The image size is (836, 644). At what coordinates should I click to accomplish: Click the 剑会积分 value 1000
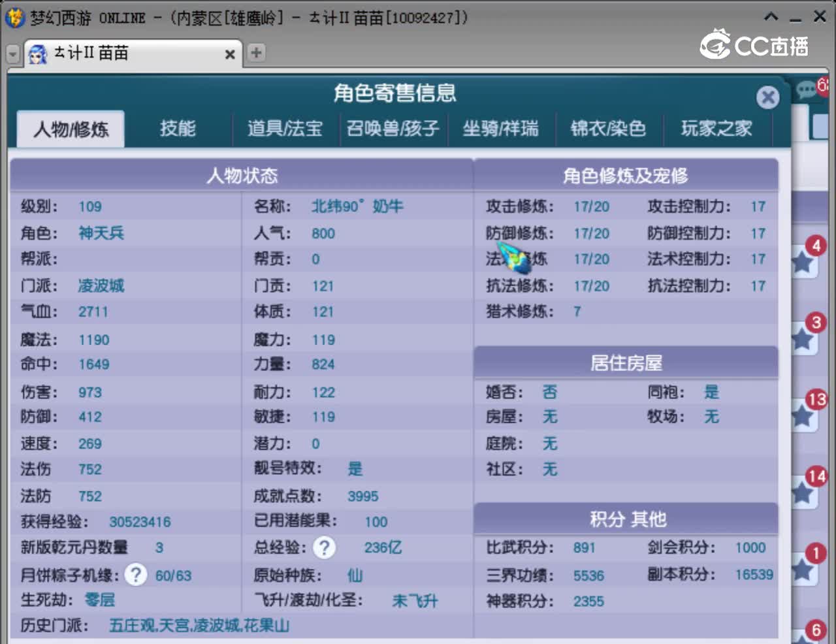pyautogui.click(x=750, y=547)
